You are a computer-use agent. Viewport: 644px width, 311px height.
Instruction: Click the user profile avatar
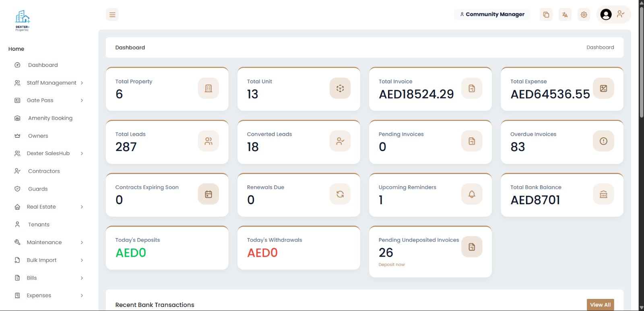pyautogui.click(x=606, y=15)
